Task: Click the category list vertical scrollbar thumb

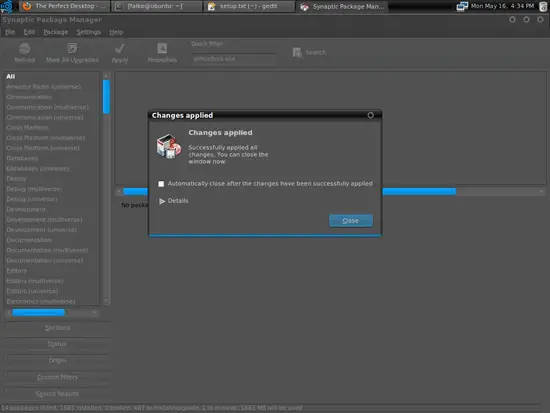Action: click(106, 97)
